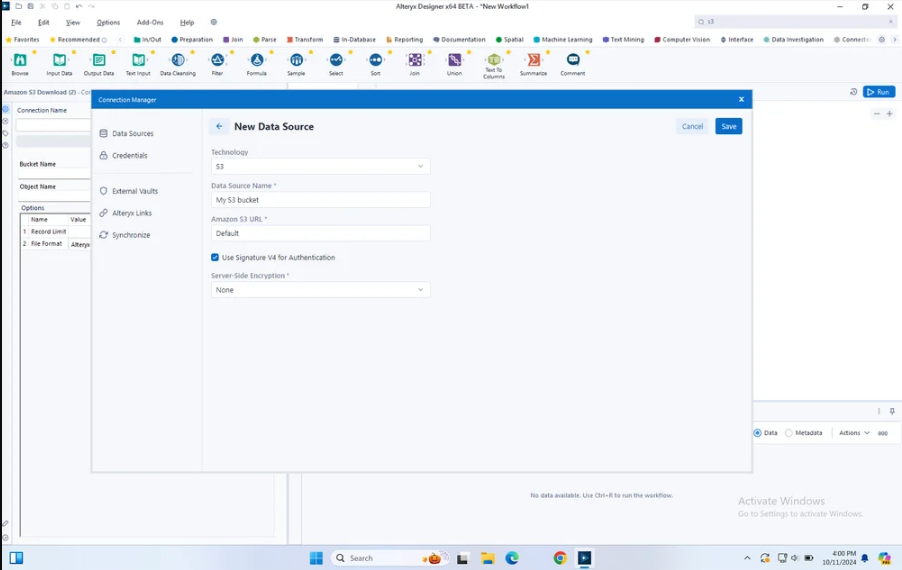Zoom in with the canvas plus icon

tap(889, 114)
